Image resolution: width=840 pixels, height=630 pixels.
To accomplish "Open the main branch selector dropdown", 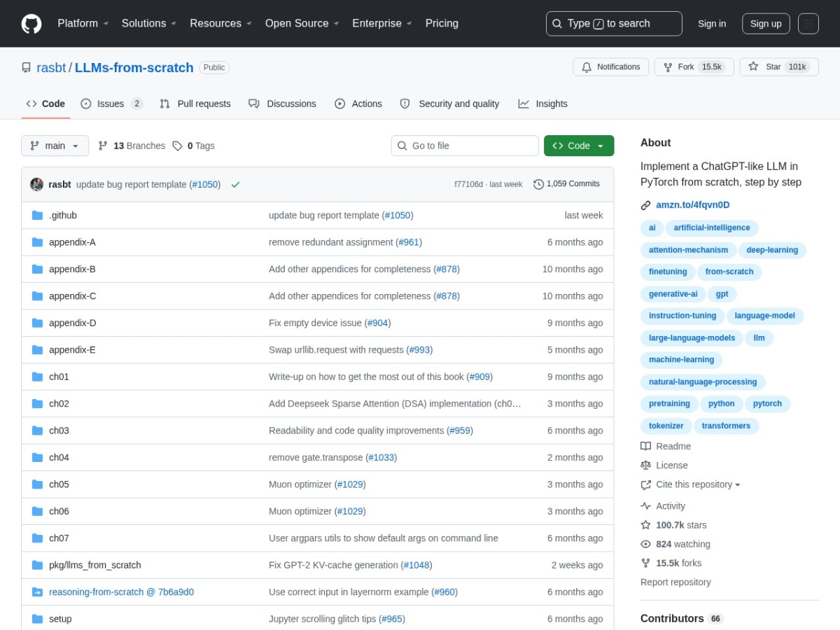I will [55, 146].
